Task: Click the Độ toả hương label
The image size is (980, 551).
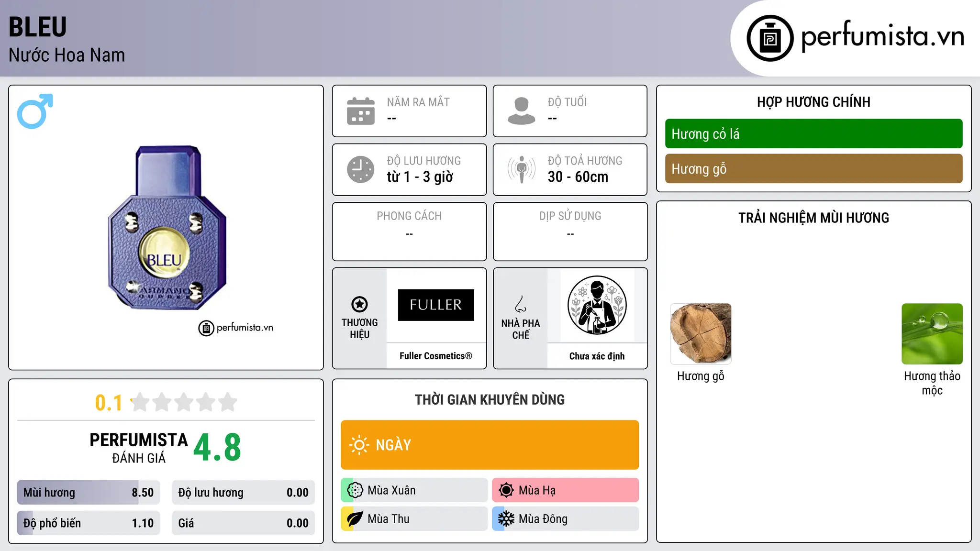Action: click(x=585, y=161)
